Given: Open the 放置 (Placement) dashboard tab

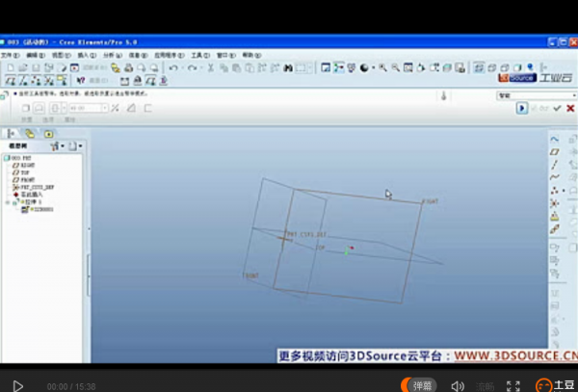Looking at the screenshot, I should click(27, 119).
